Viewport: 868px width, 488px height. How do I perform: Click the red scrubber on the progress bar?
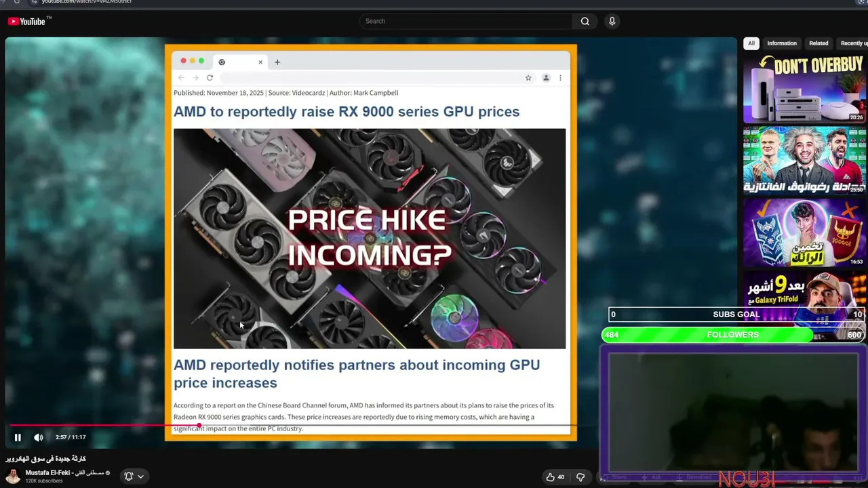click(199, 426)
